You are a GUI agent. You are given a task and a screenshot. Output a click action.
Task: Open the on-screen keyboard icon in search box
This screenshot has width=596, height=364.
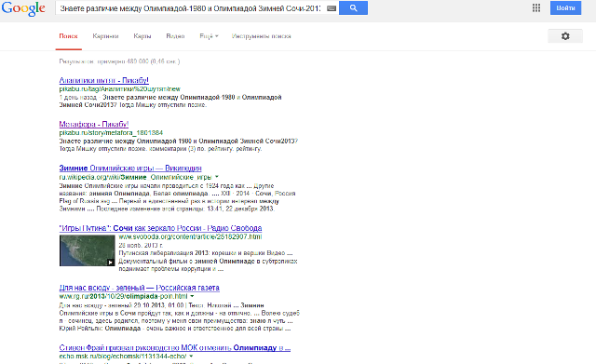(x=332, y=8)
